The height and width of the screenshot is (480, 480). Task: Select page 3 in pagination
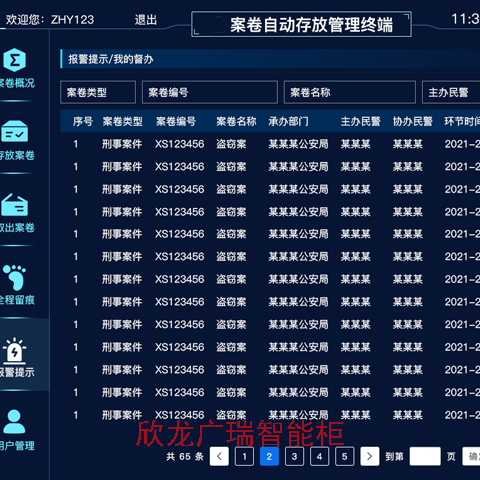coord(294,456)
